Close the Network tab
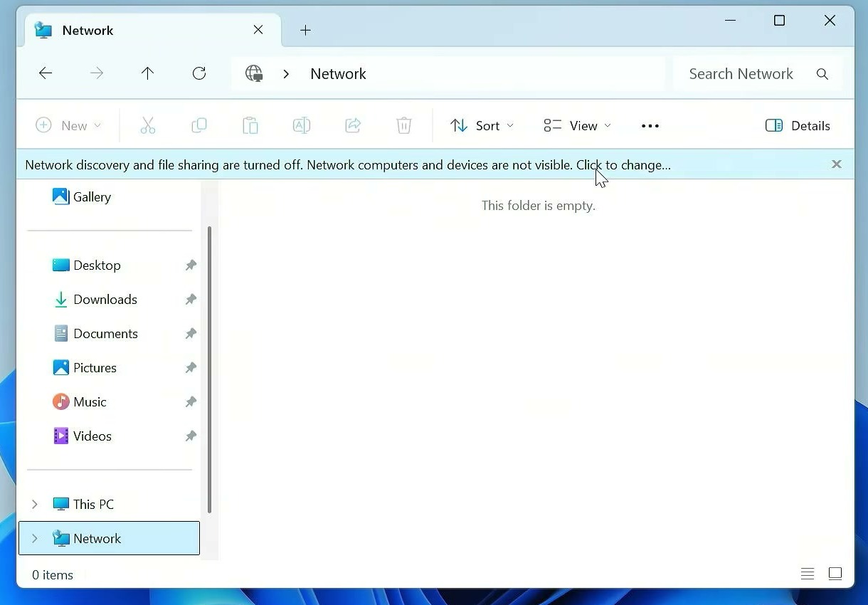Screen dimensions: 868x605 [258, 30]
